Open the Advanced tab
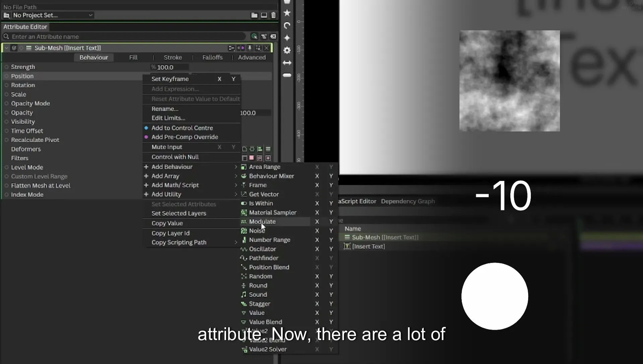 [252, 58]
